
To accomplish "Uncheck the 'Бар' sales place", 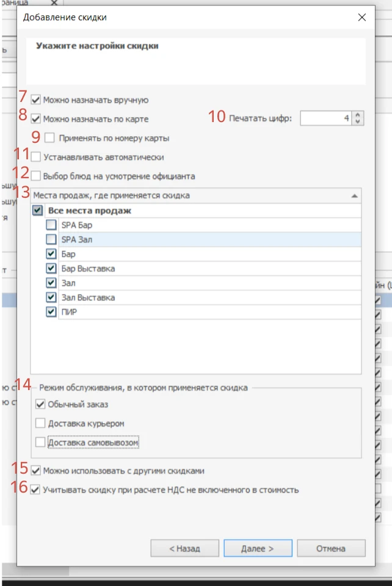I will tap(51, 254).
